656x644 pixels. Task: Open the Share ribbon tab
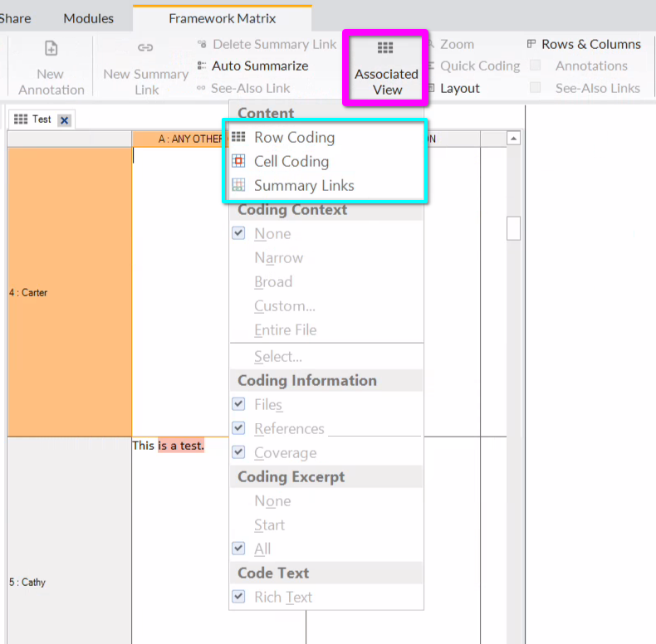click(x=15, y=18)
